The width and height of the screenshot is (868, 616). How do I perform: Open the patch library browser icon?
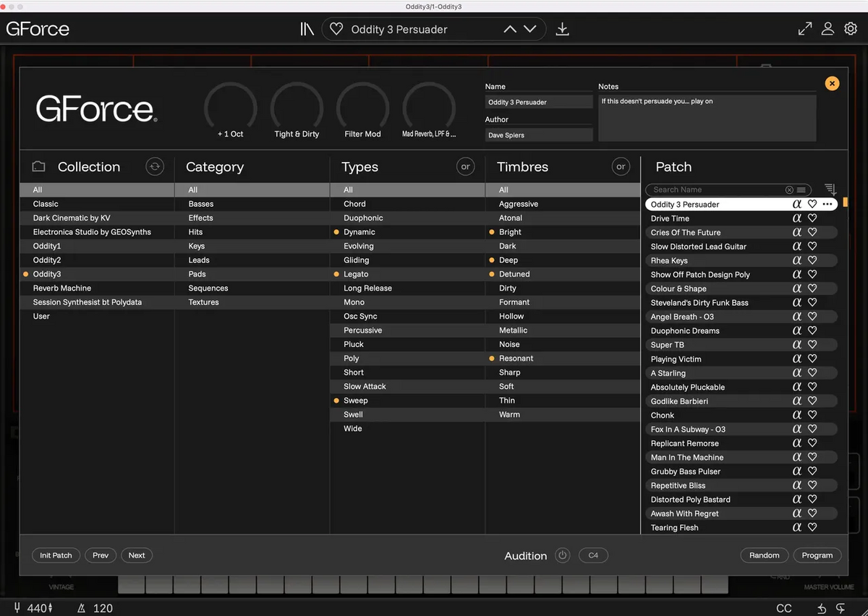[307, 29]
